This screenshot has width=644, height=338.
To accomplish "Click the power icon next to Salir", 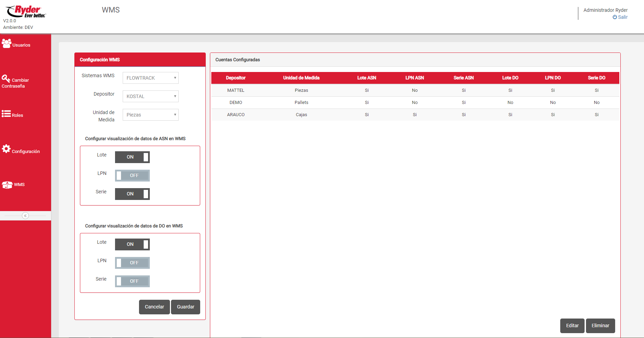I will pos(614,17).
